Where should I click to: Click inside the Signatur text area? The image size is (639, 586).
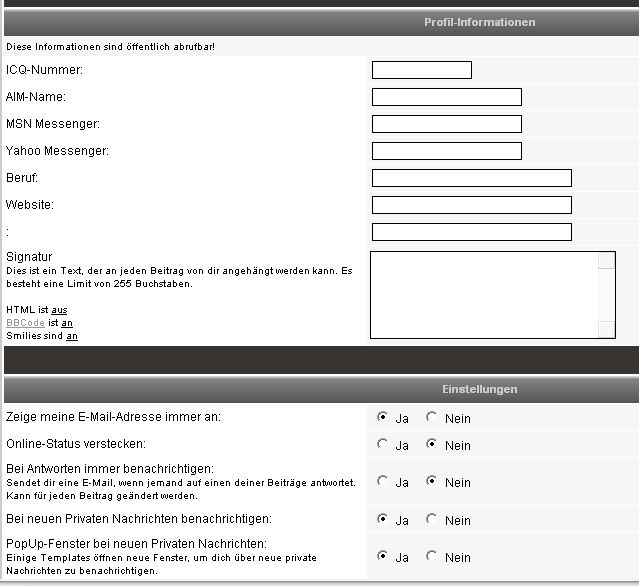(x=484, y=295)
